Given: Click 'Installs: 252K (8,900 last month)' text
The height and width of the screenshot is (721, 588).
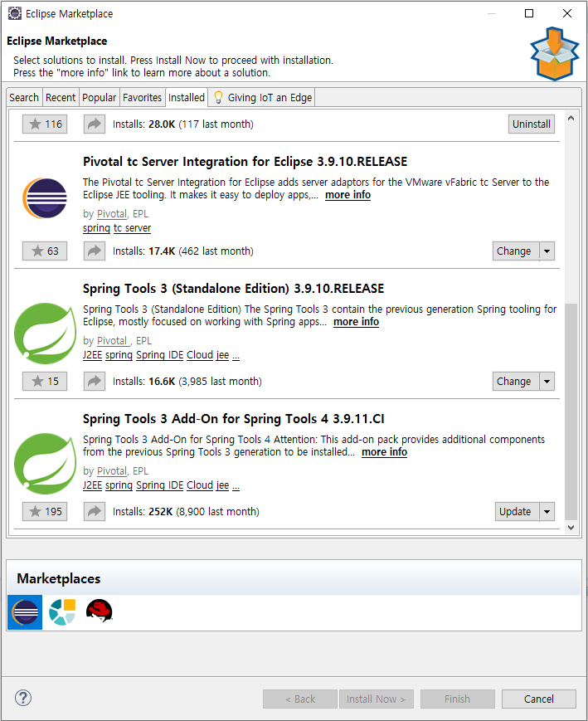Looking at the screenshot, I should 186,511.
